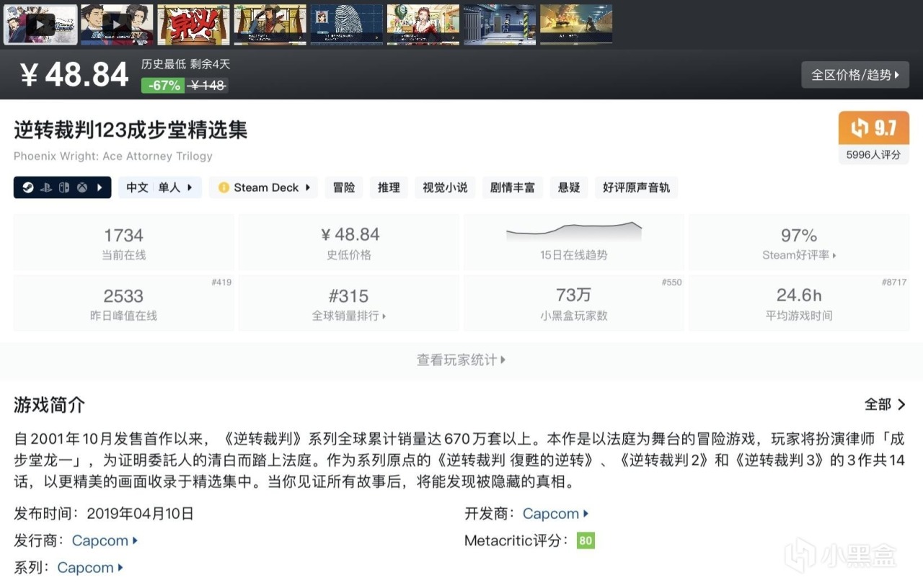Select the 剧情丰富 tag
The height and width of the screenshot is (588, 923).
pos(513,188)
